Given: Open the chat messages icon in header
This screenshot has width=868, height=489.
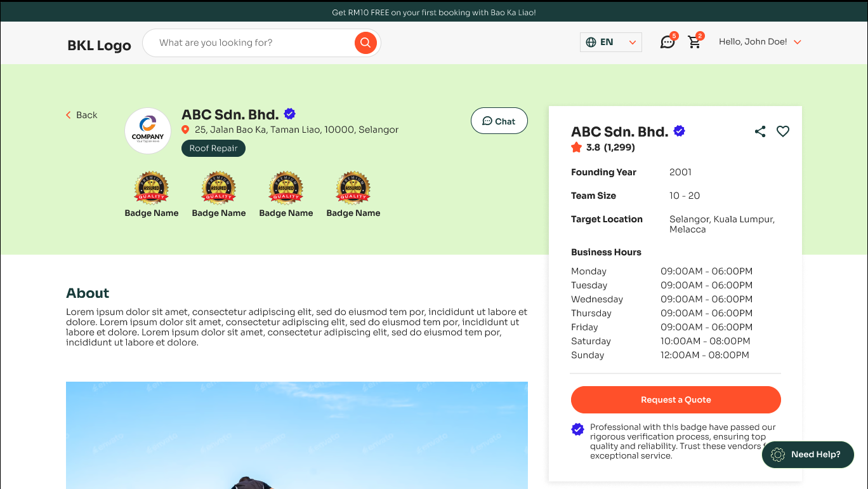Looking at the screenshot, I should [x=667, y=43].
